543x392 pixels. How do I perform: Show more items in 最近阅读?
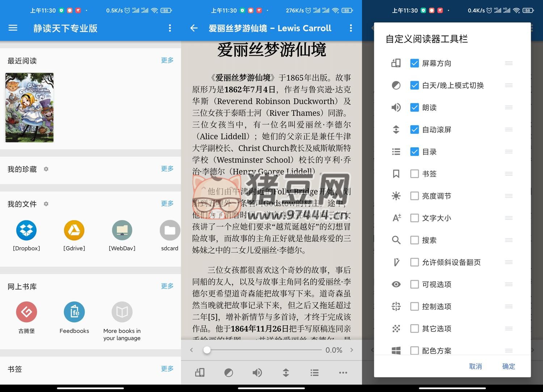pyautogui.click(x=167, y=60)
